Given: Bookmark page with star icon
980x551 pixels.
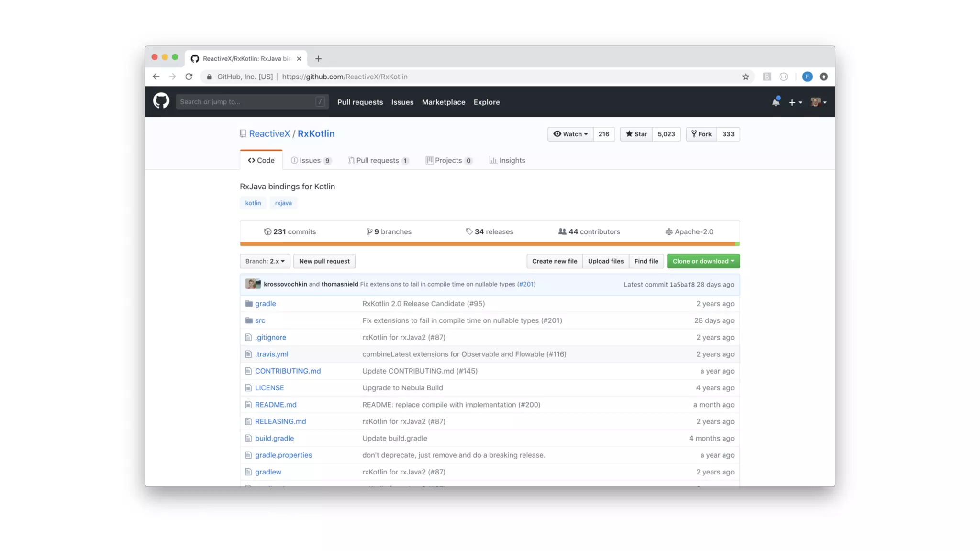Looking at the screenshot, I should coord(745,77).
